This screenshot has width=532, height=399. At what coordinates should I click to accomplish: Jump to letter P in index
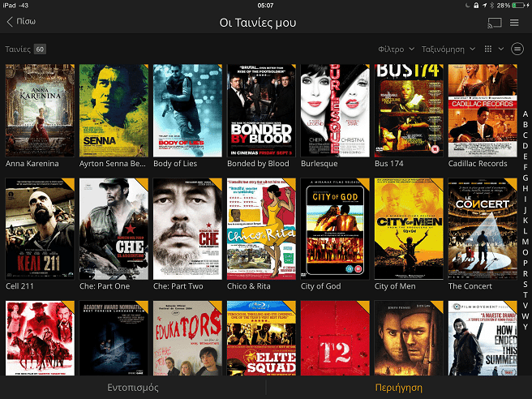[x=526, y=263]
